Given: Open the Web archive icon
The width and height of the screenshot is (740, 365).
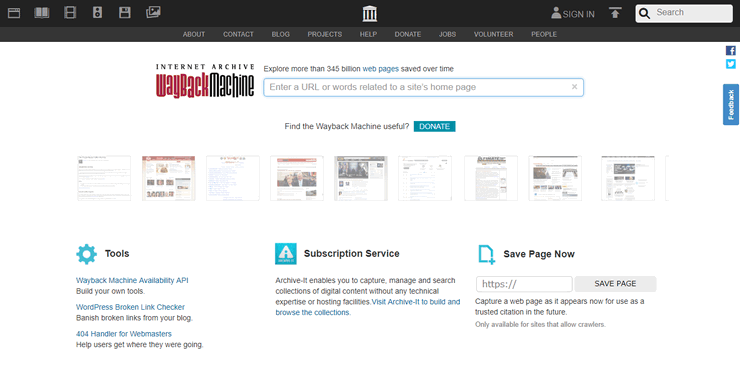Looking at the screenshot, I should tap(14, 13).
